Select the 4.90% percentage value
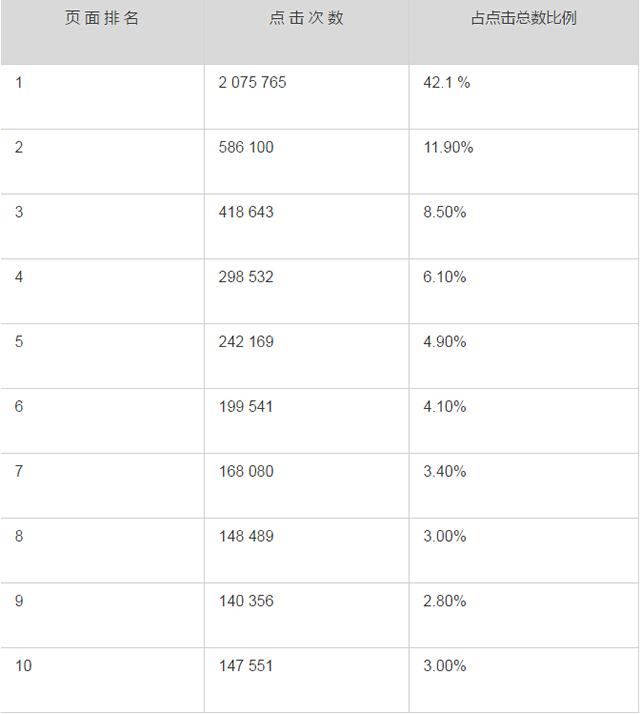Image resolution: width=640 pixels, height=714 pixels. (445, 342)
